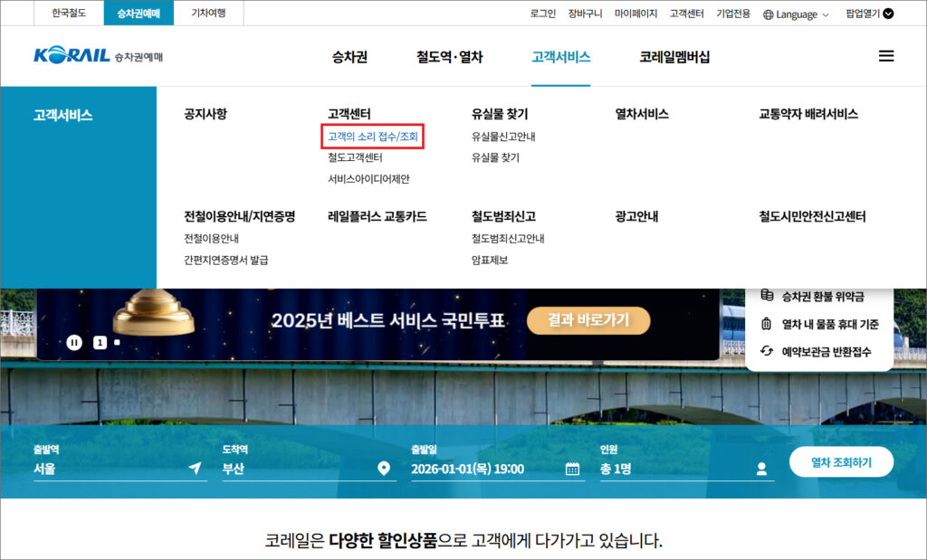Click the 승차권 환불 위약금 quick link
The width and height of the screenshot is (927, 560).
coord(822,296)
